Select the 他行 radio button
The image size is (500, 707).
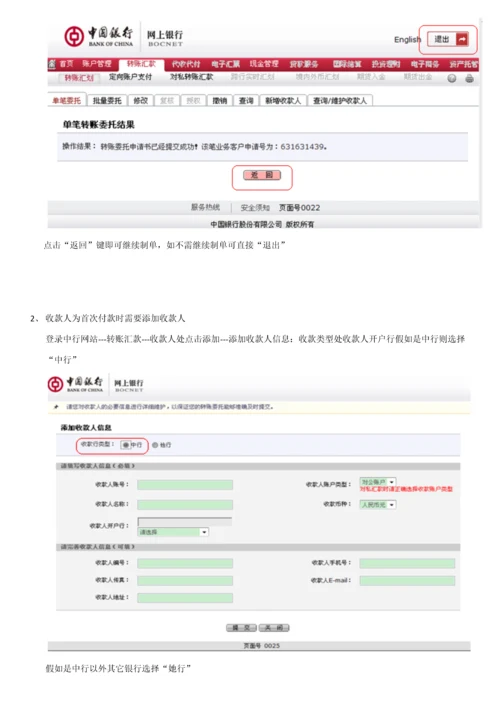pyautogui.click(x=155, y=445)
